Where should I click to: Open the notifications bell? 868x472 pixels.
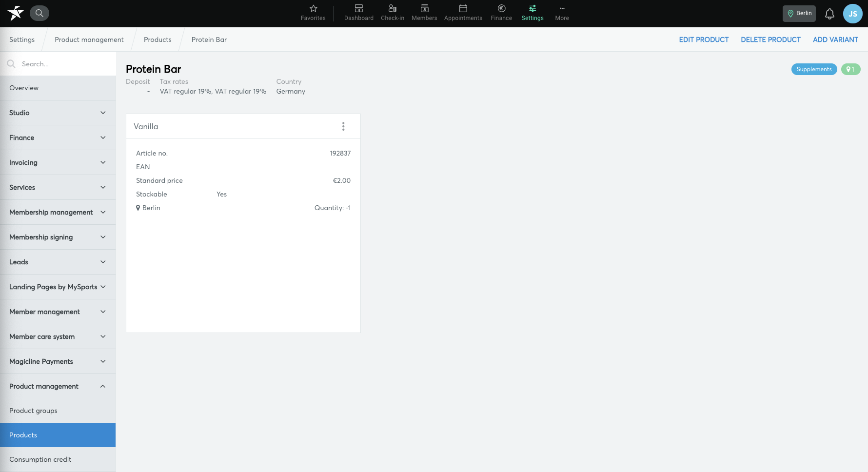pyautogui.click(x=829, y=14)
